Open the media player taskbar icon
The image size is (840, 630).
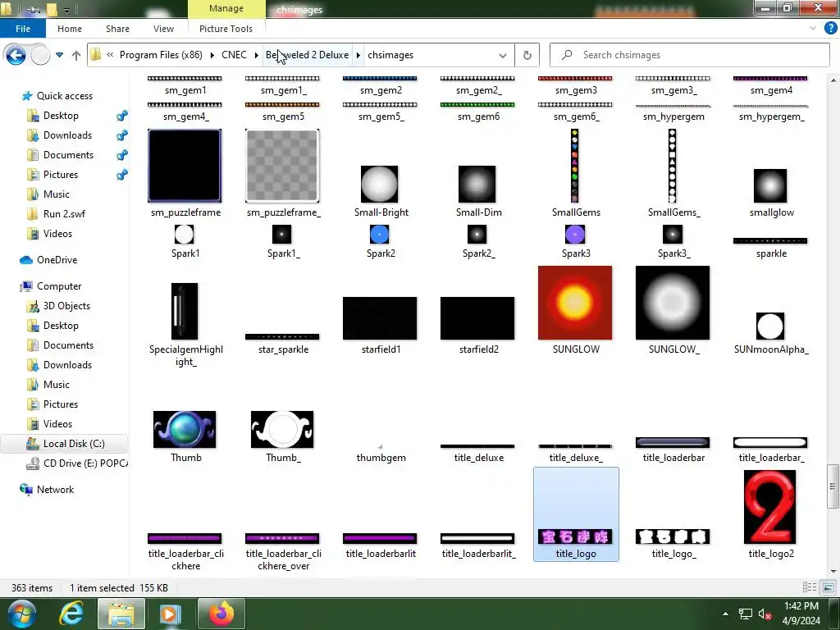169,614
